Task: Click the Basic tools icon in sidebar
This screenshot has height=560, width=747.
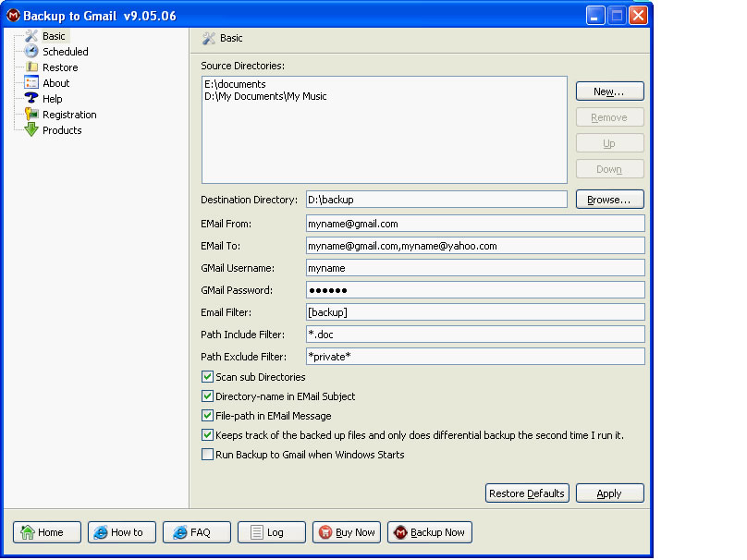Action: point(31,36)
